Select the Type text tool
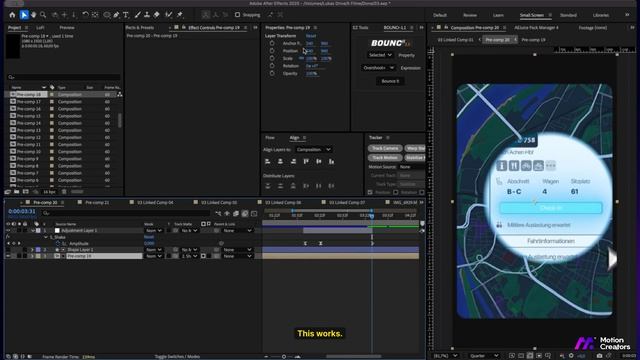The width and height of the screenshot is (640, 360). pos(126,15)
